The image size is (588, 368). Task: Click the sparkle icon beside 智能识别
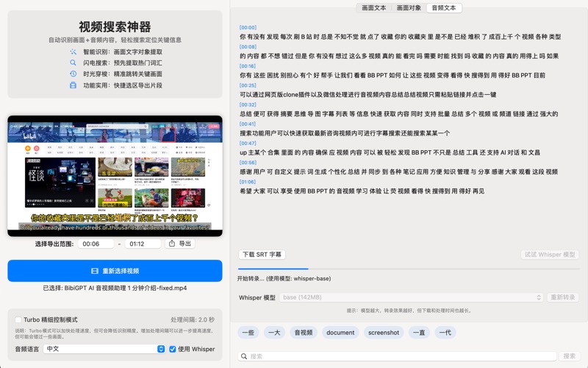click(x=73, y=52)
